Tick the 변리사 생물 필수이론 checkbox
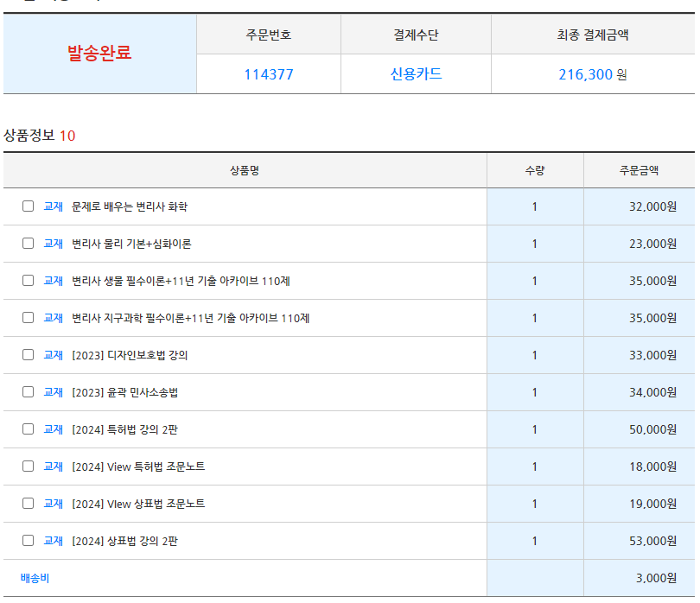The width and height of the screenshot is (700, 603). 29,281
